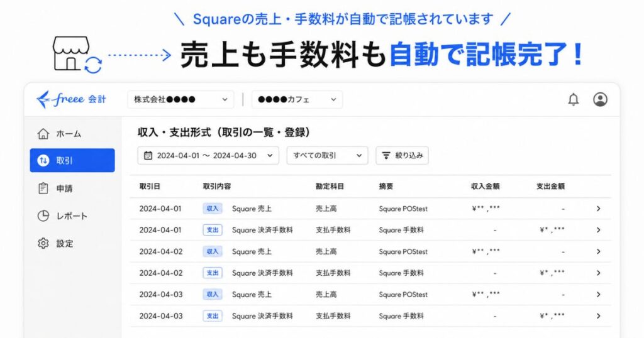Click the 摘要 column header
This screenshot has height=338, width=644.
coord(386,186)
